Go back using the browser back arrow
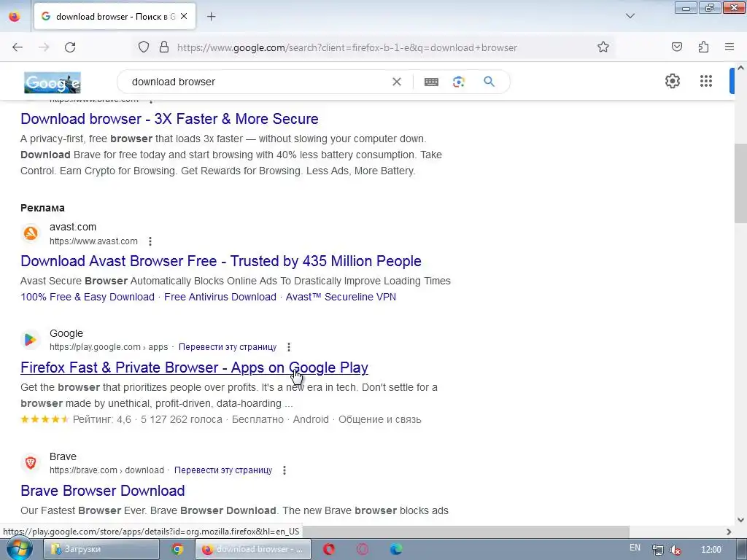Image resolution: width=747 pixels, height=560 pixels. point(18,47)
